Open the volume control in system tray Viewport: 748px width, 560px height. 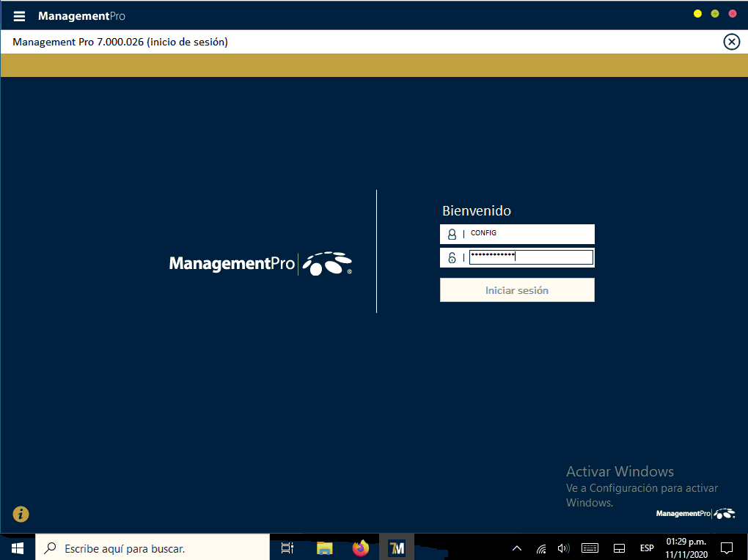563,548
